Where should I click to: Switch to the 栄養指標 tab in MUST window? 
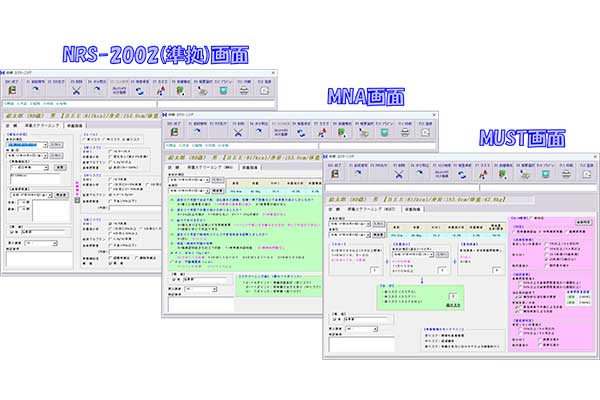click(x=413, y=208)
